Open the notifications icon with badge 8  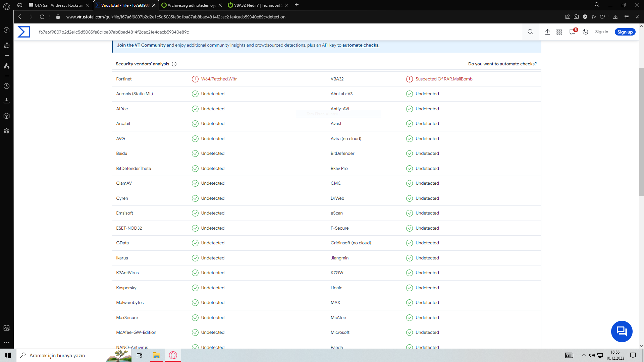coord(573,32)
